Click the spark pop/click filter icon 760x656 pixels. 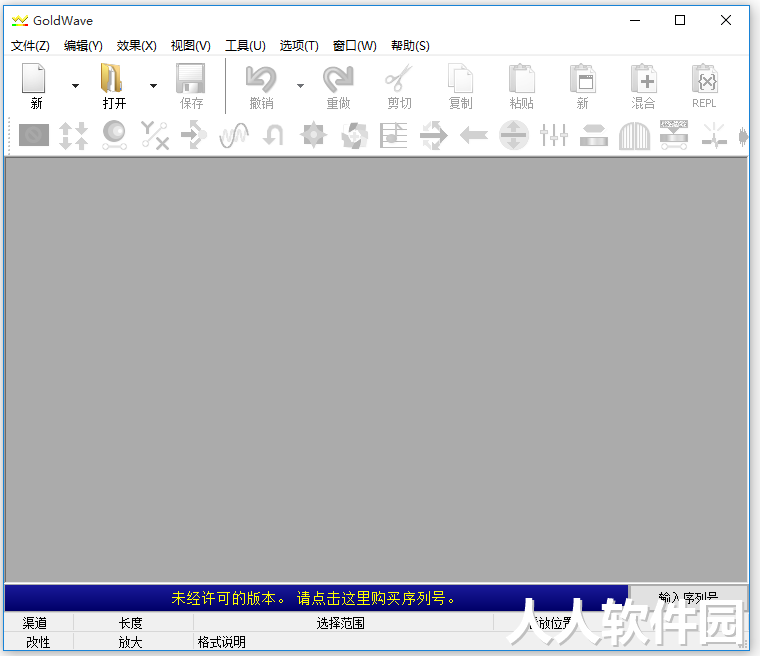pos(714,135)
